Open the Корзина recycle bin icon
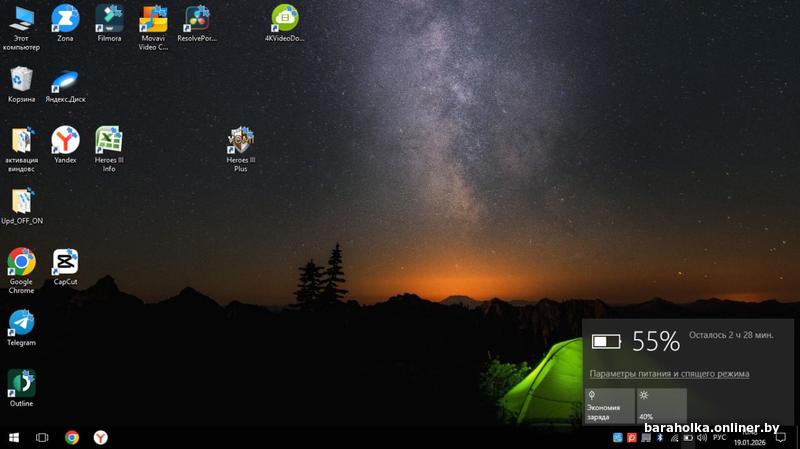This screenshot has width=800, height=449. (21, 84)
